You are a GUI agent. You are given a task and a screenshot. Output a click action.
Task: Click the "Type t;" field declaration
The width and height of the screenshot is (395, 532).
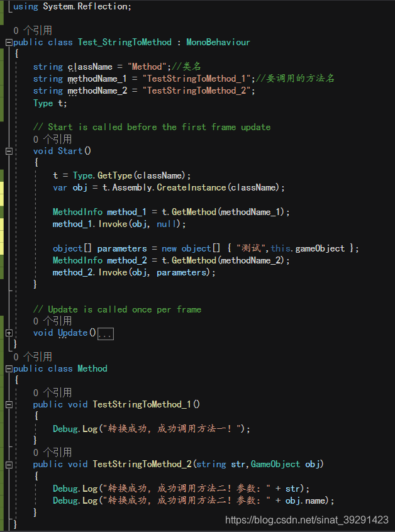coord(50,103)
